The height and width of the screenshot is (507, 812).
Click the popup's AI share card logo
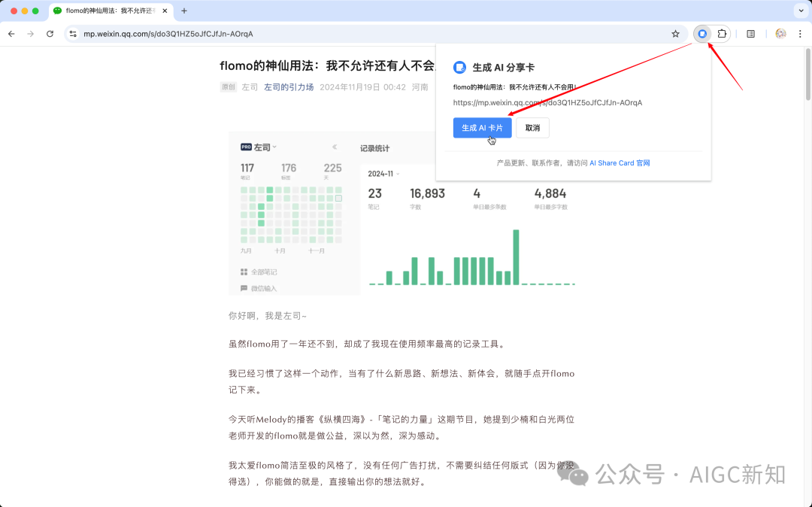[459, 67]
